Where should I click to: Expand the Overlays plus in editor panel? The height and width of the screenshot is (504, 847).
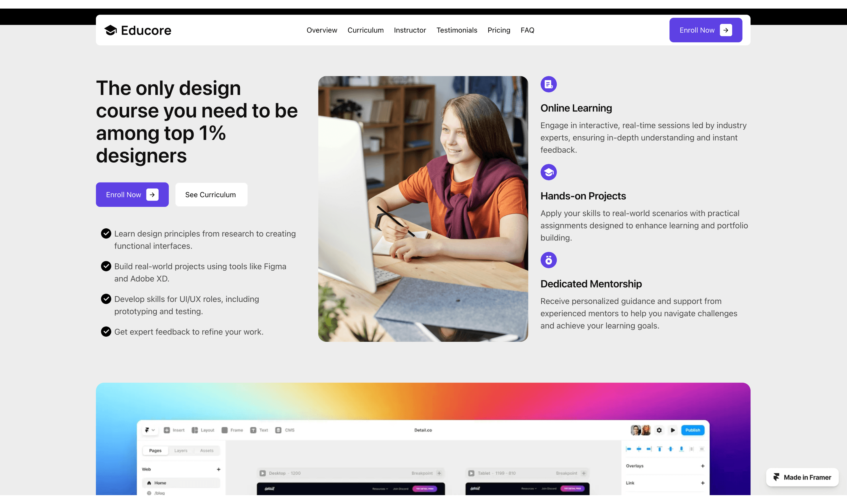(x=703, y=466)
